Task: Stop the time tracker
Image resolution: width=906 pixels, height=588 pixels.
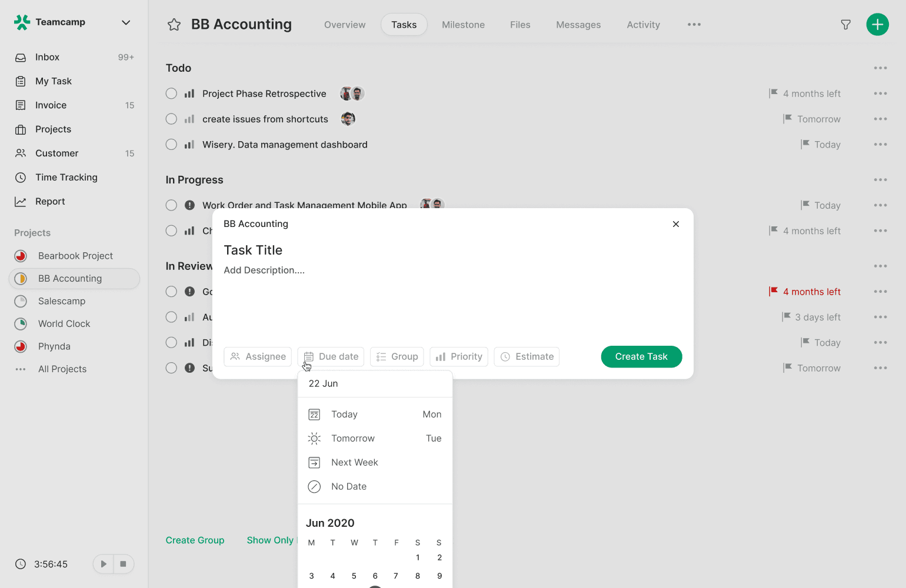Action: [x=124, y=564]
